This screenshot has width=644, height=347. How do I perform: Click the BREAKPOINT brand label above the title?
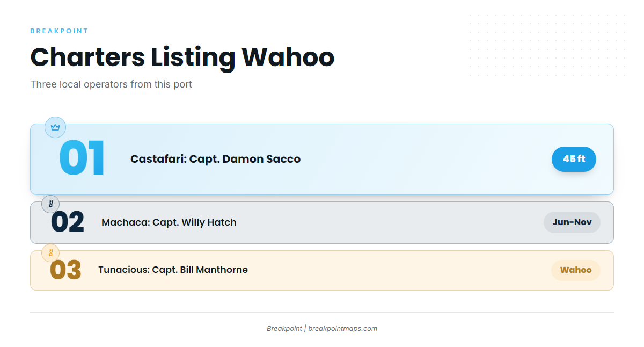[x=59, y=31]
